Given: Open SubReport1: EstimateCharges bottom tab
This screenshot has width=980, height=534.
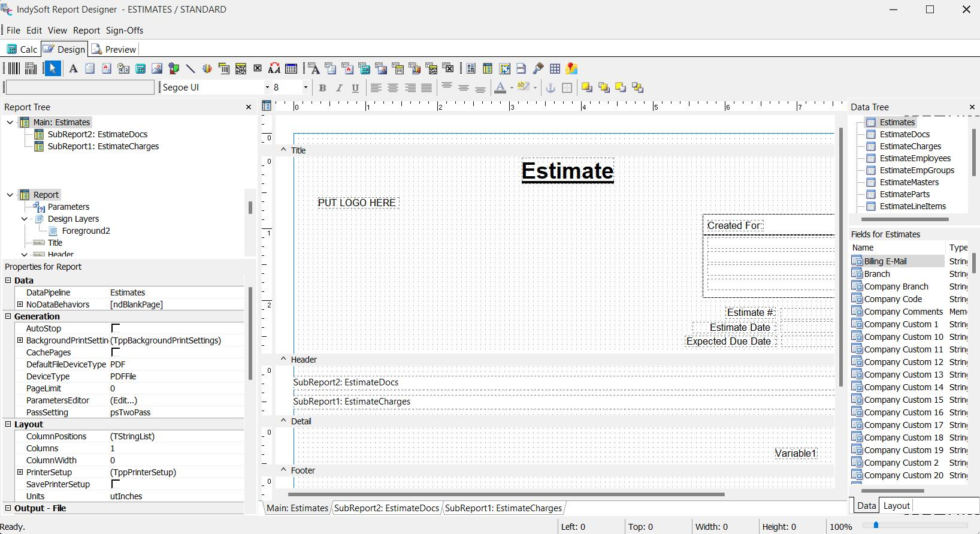Looking at the screenshot, I should [x=503, y=508].
